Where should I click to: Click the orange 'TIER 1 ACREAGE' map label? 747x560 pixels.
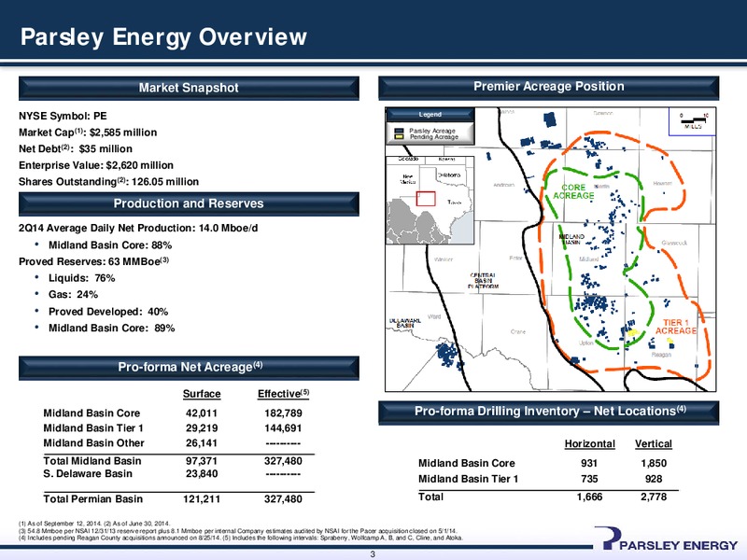point(676,328)
